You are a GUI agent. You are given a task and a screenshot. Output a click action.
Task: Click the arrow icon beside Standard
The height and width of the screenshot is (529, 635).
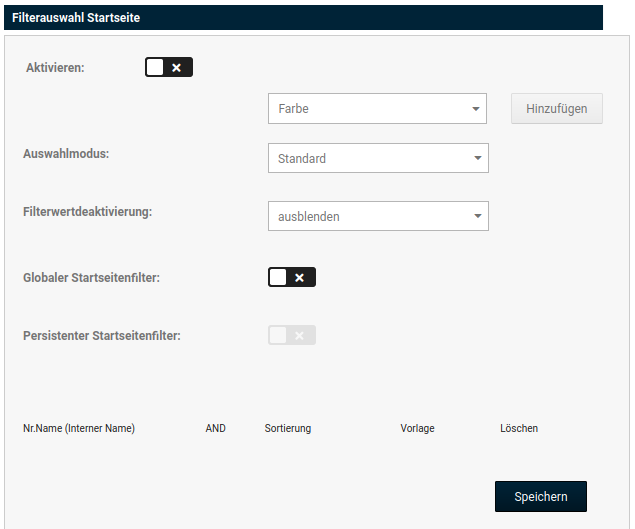(477, 158)
